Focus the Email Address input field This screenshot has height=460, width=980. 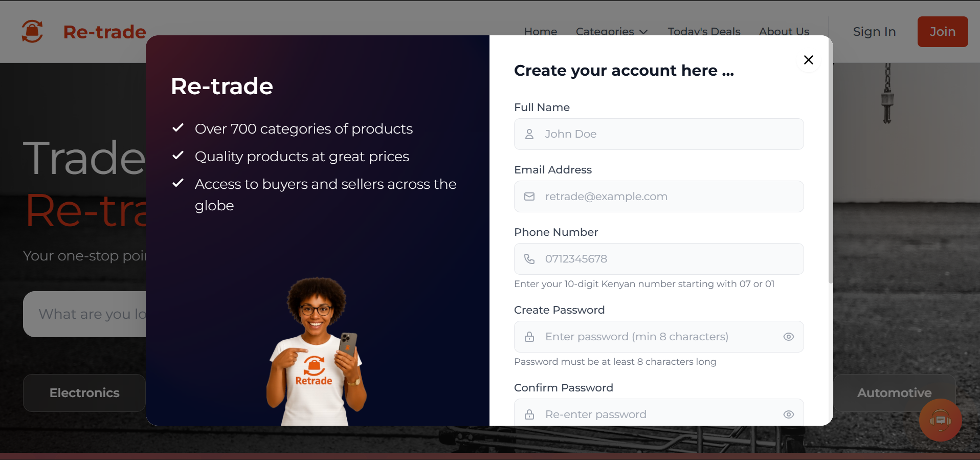[x=665, y=196]
